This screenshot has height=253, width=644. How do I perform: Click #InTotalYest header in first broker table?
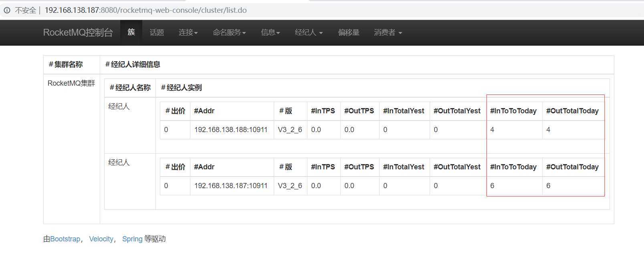coord(404,111)
